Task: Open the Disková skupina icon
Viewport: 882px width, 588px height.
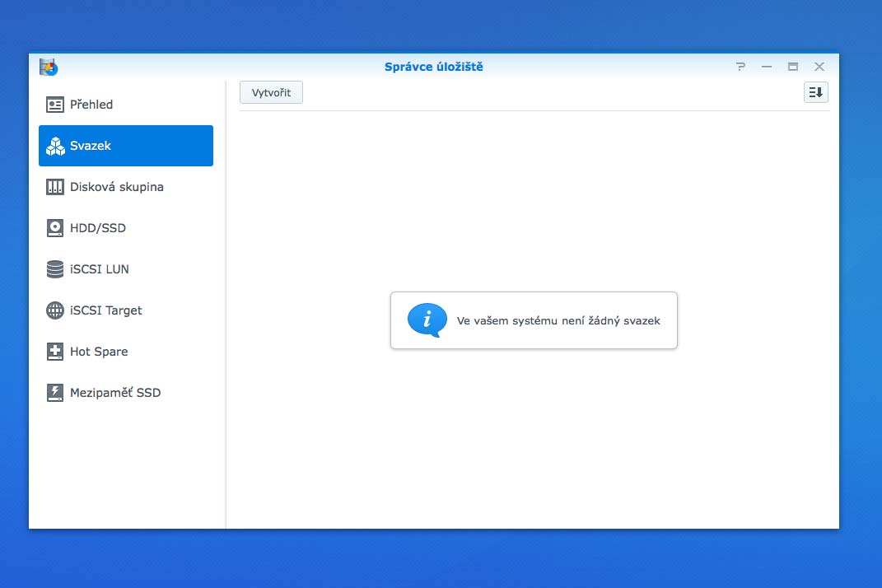Action: 55,187
